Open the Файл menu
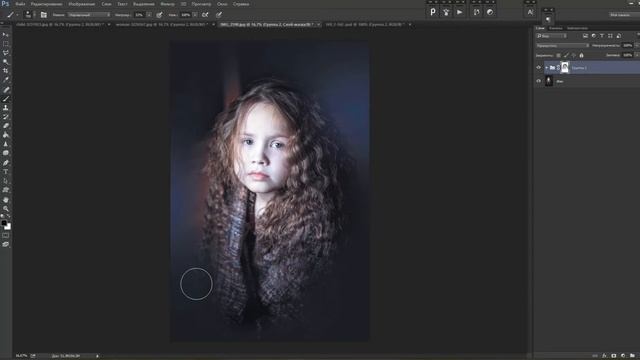640x360 pixels. point(20,4)
